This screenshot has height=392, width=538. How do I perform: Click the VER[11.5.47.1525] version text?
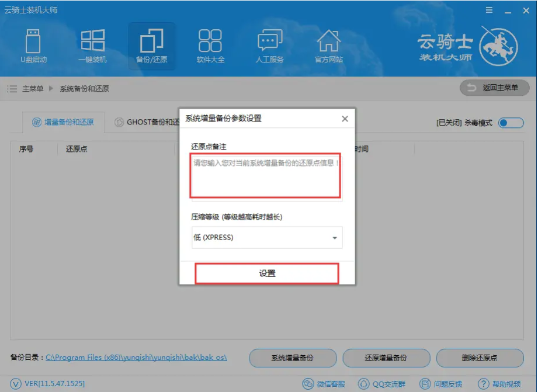[54, 384]
